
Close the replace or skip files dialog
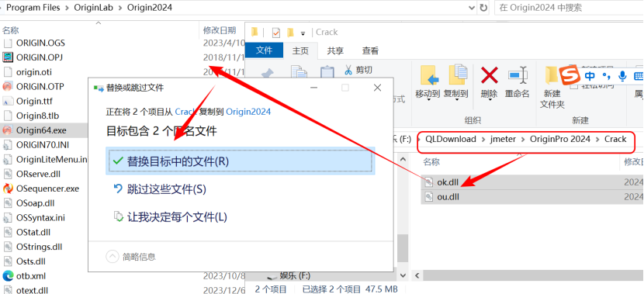click(377, 88)
